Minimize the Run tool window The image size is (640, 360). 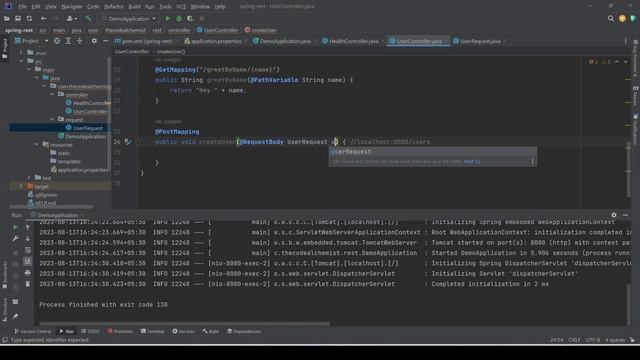625,215
